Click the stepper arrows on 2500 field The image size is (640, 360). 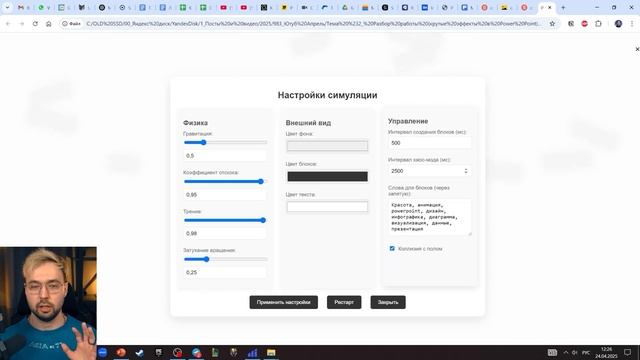click(466, 171)
